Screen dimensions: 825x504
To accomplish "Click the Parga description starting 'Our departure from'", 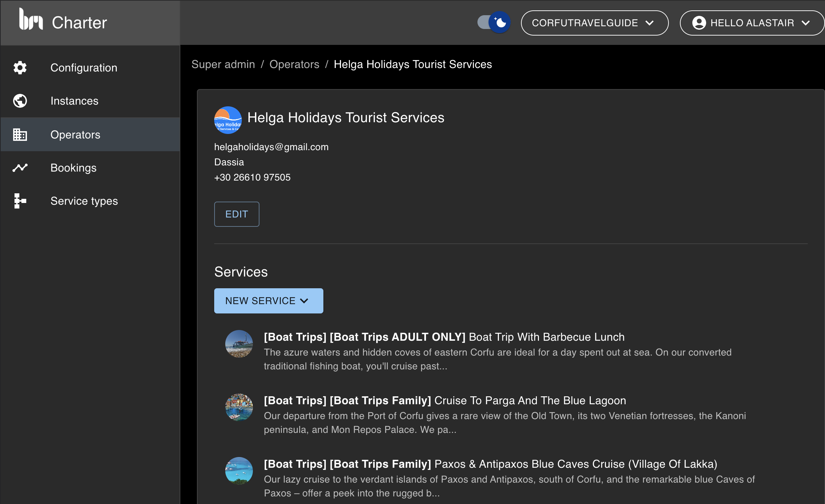I will [505, 423].
